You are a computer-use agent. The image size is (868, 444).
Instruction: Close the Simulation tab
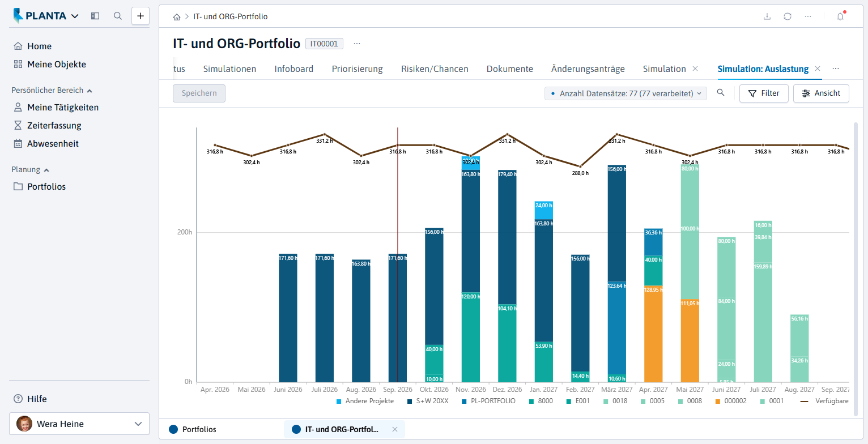tap(695, 69)
